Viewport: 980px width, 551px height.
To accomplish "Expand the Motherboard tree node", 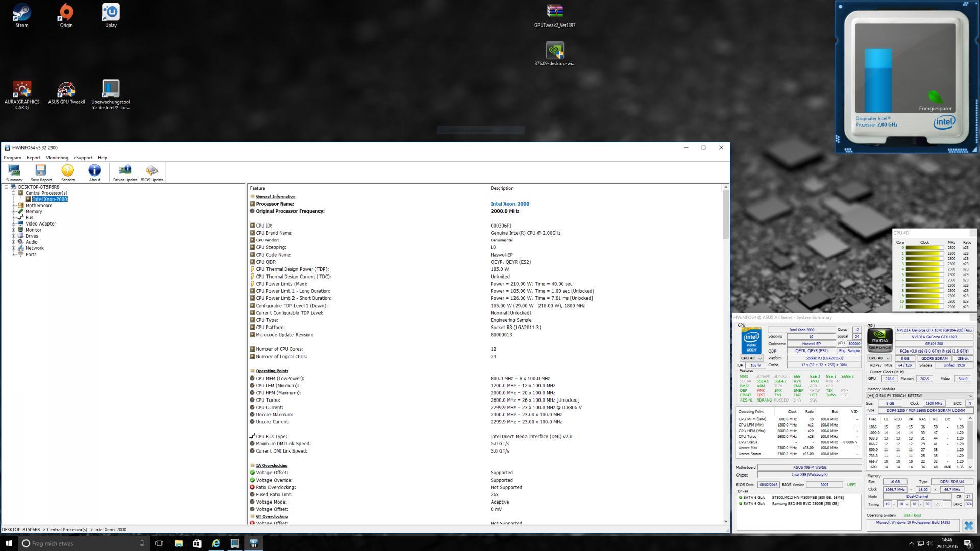I will point(14,206).
